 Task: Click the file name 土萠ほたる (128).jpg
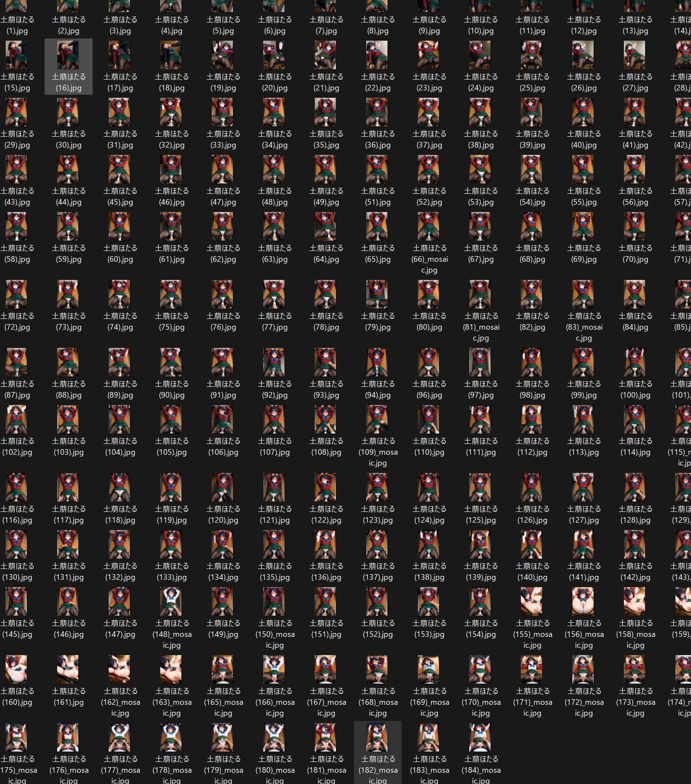click(x=635, y=514)
